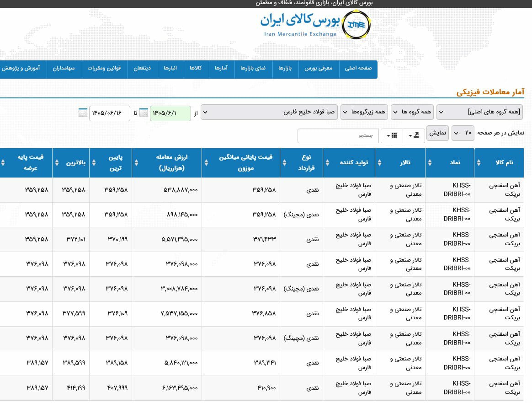Expand the همه گروه های اصلی dropdown
The width and height of the screenshot is (532, 403).
(x=479, y=112)
